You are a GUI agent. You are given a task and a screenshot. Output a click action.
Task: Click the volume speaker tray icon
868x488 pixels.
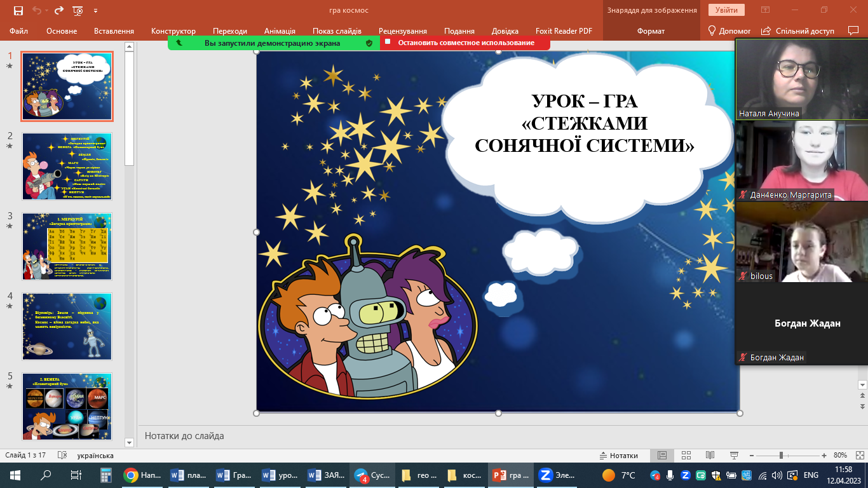[x=777, y=475]
